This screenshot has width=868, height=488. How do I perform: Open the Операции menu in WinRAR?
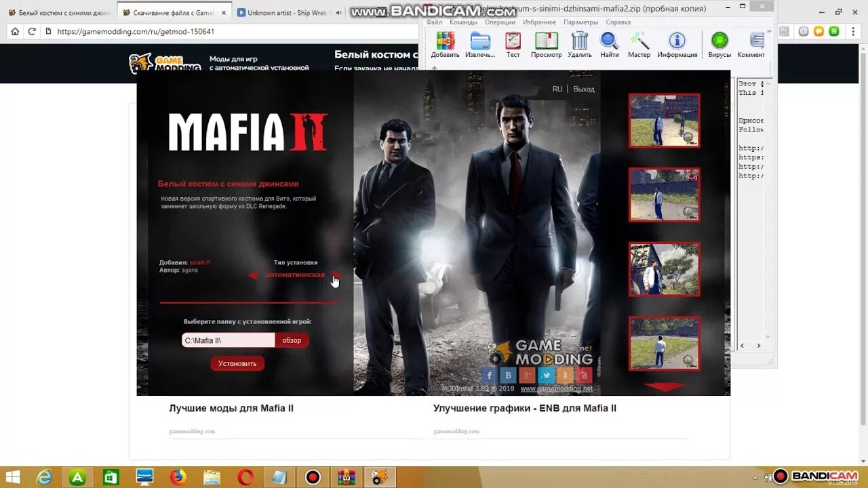coord(500,22)
